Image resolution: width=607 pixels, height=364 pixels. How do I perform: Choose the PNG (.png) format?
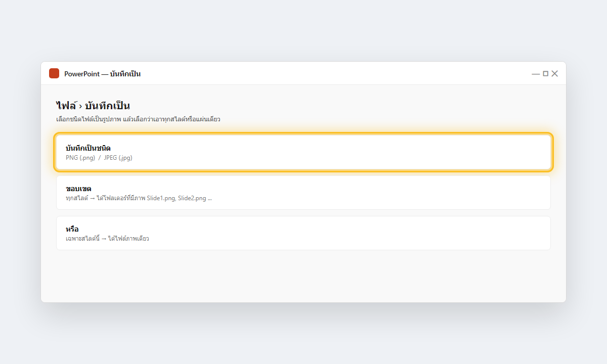[x=80, y=158]
